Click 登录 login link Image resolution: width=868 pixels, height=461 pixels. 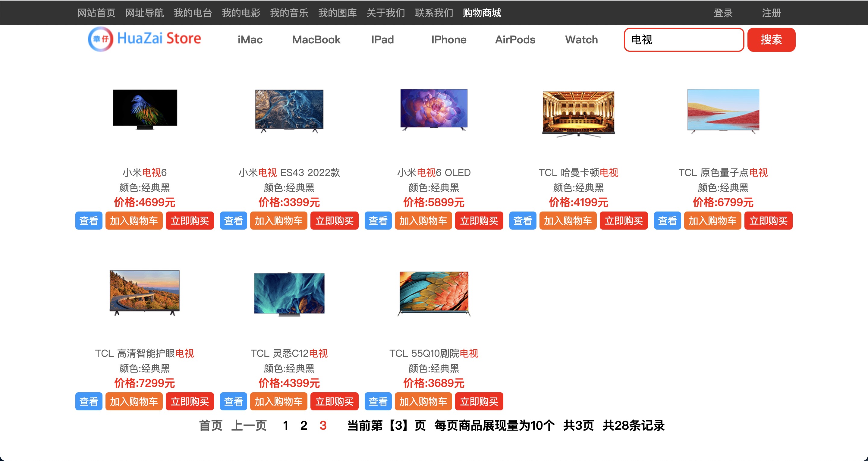tap(723, 13)
